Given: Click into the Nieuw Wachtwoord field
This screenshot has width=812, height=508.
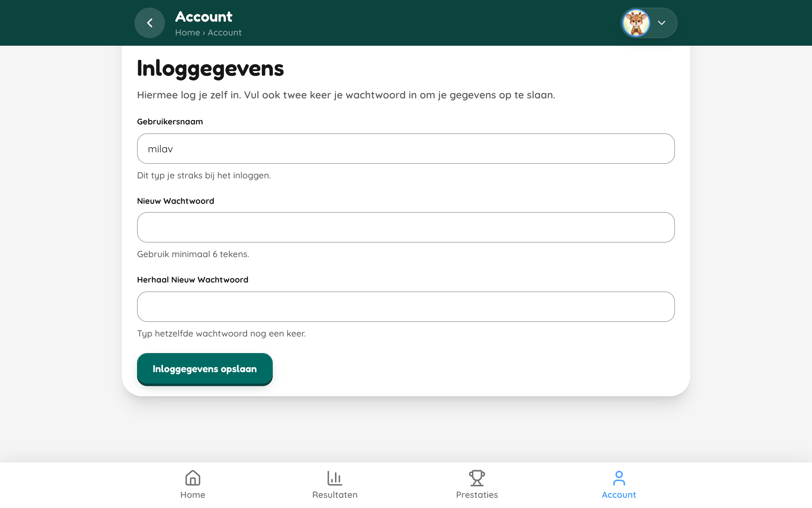Looking at the screenshot, I should click(x=406, y=227).
